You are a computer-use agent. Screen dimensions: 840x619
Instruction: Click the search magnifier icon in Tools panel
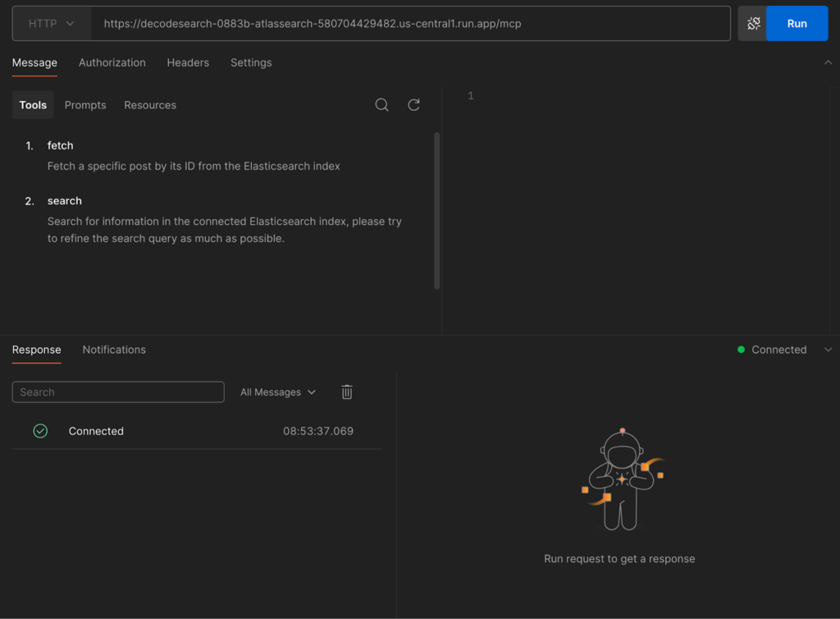coord(381,105)
